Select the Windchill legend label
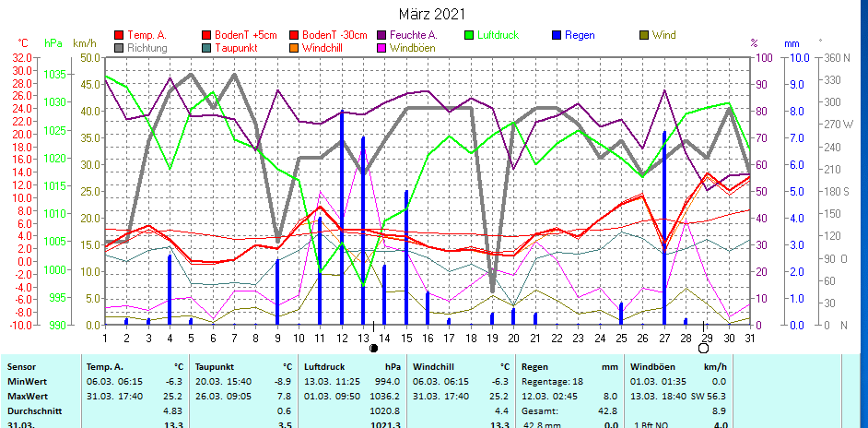This screenshot has width=868, height=428. point(323,48)
